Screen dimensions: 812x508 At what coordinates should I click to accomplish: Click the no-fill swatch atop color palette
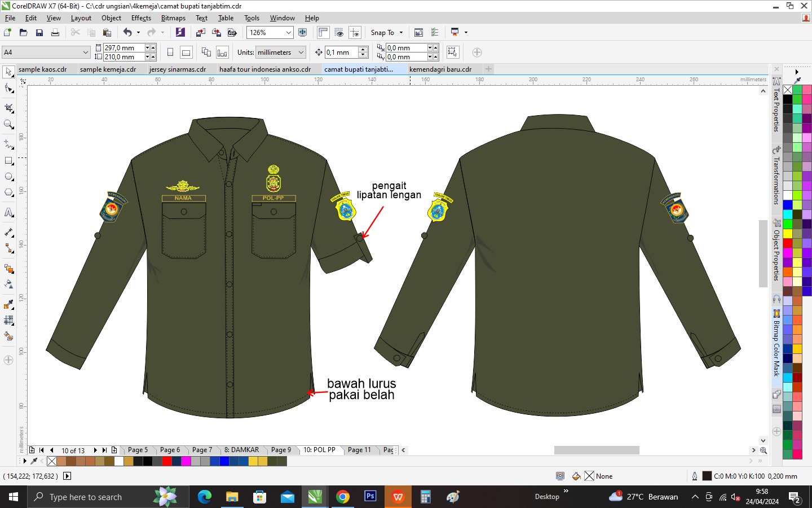pyautogui.click(x=788, y=90)
